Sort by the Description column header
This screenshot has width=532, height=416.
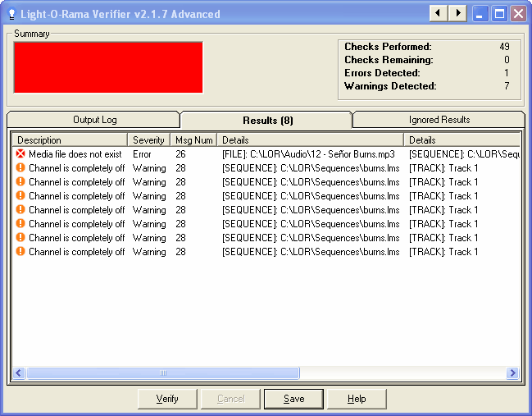(x=70, y=140)
